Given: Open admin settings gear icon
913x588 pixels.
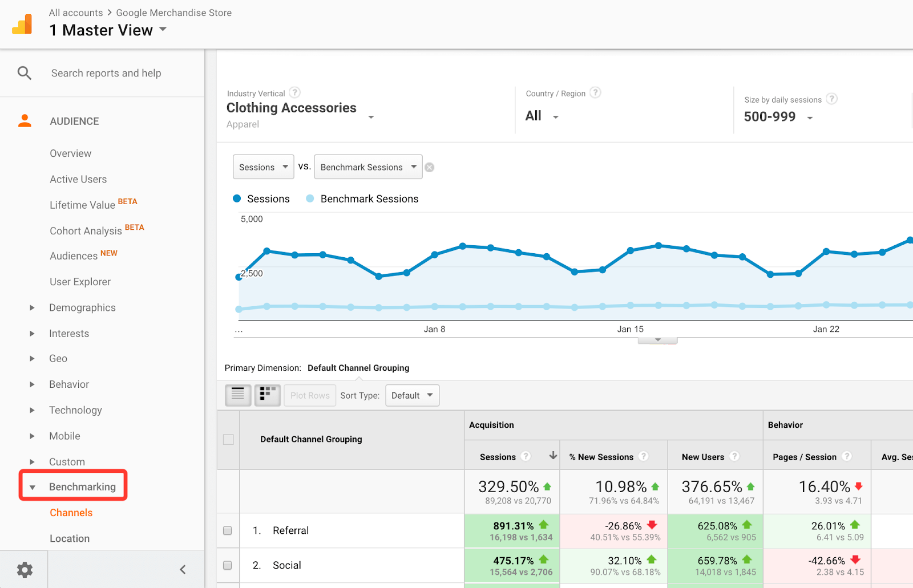Looking at the screenshot, I should tap(25, 569).
